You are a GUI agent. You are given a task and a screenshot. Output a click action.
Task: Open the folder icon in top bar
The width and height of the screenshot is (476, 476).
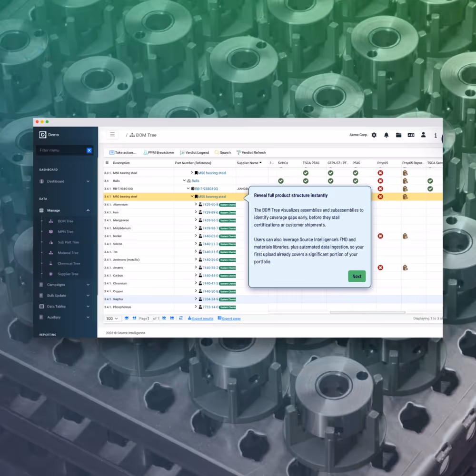(x=398, y=135)
